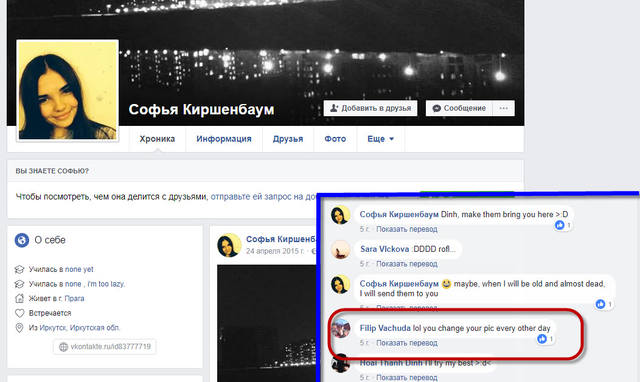Open Filip Vachuda commenter name
Screen dimensions: 640x382
(385, 328)
